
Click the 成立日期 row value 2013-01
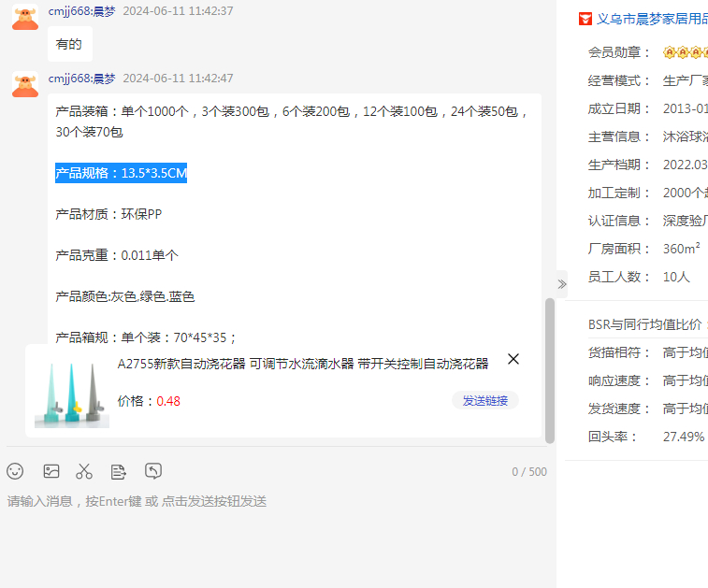(x=685, y=108)
